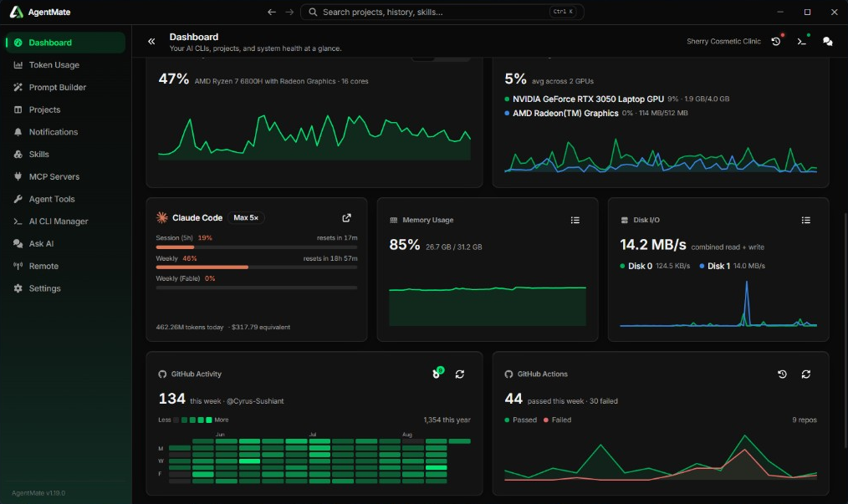This screenshot has height=504, width=848.
Task: Refresh the GitHub Actions card
Action: point(806,374)
